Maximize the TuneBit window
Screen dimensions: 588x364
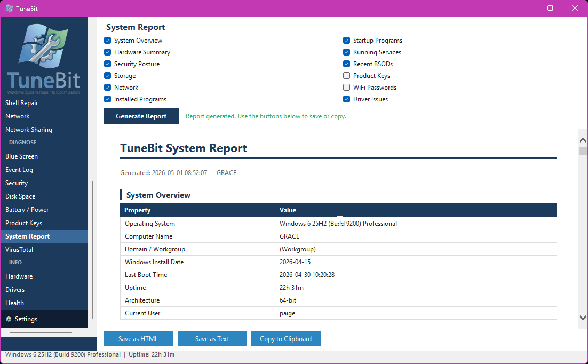[550, 8]
